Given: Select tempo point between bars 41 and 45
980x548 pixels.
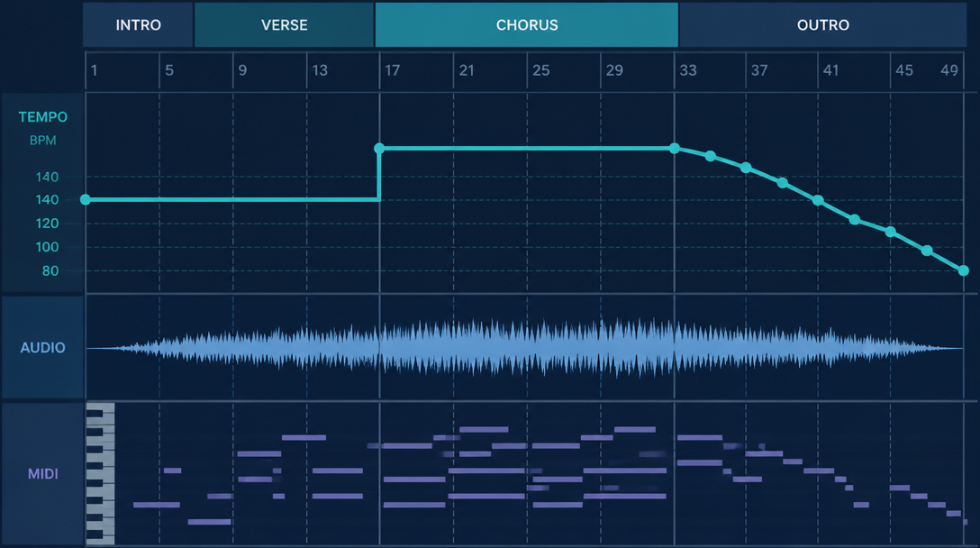Looking at the screenshot, I should (x=855, y=220).
